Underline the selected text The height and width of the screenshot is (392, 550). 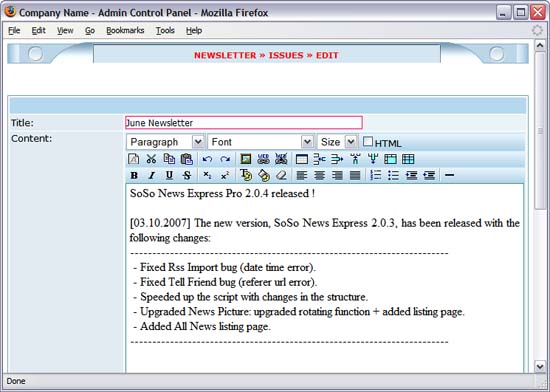coord(169,175)
